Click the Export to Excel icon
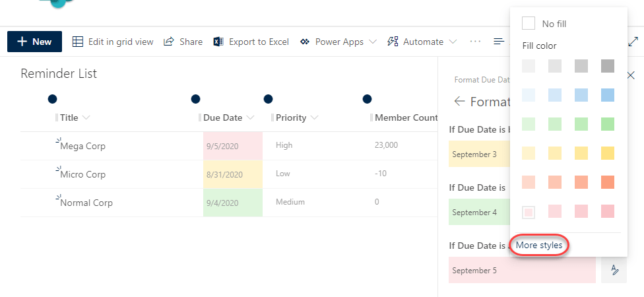This screenshot has height=297, width=644. click(218, 42)
